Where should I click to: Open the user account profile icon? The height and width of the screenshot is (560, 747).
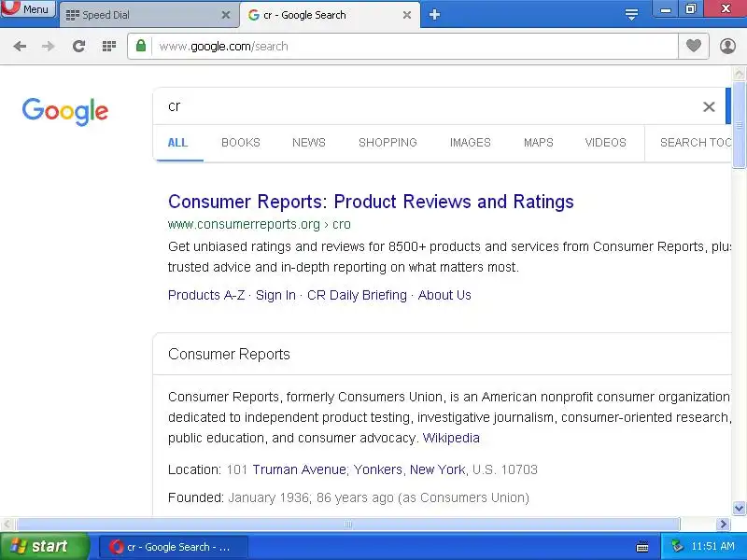point(727,46)
